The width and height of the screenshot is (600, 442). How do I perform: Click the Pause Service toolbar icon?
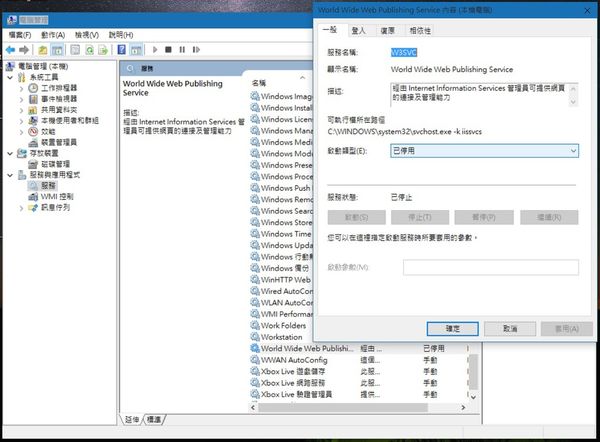click(182, 49)
